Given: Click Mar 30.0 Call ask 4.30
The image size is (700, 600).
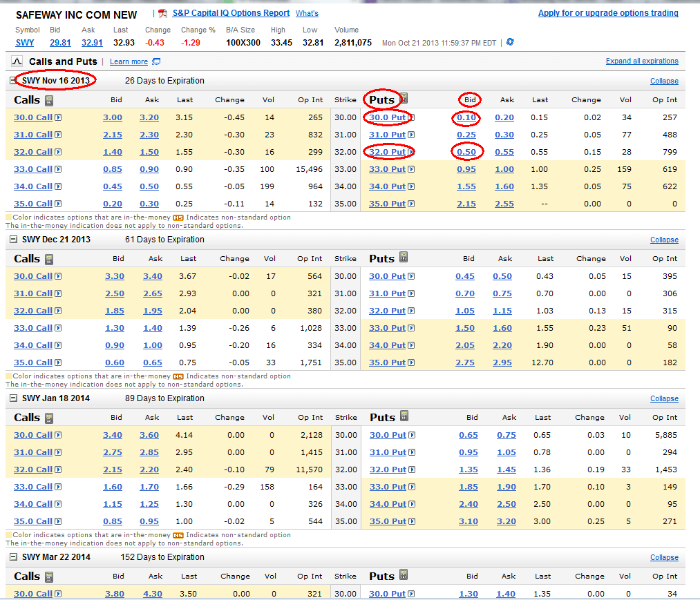Looking at the screenshot, I should click(x=153, y=594).
